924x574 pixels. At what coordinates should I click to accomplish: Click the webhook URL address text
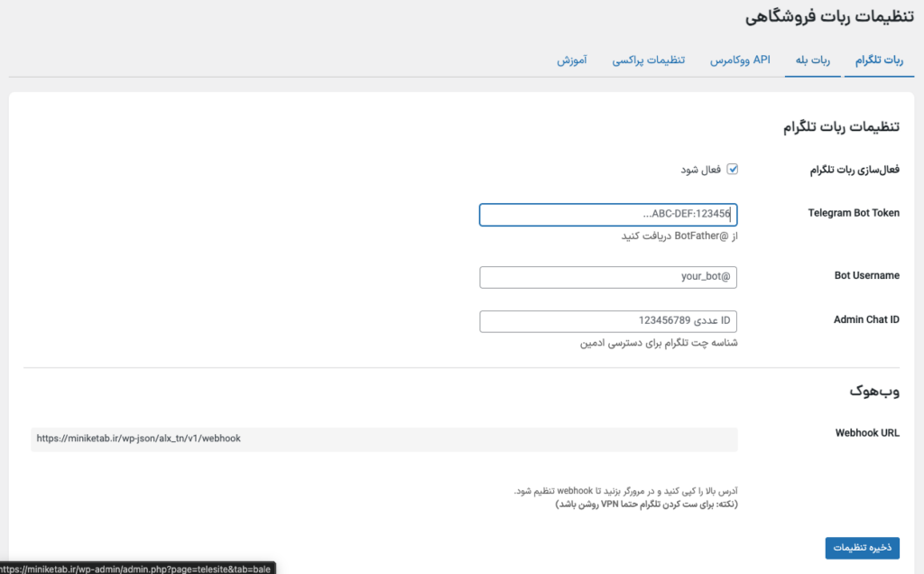139,439
